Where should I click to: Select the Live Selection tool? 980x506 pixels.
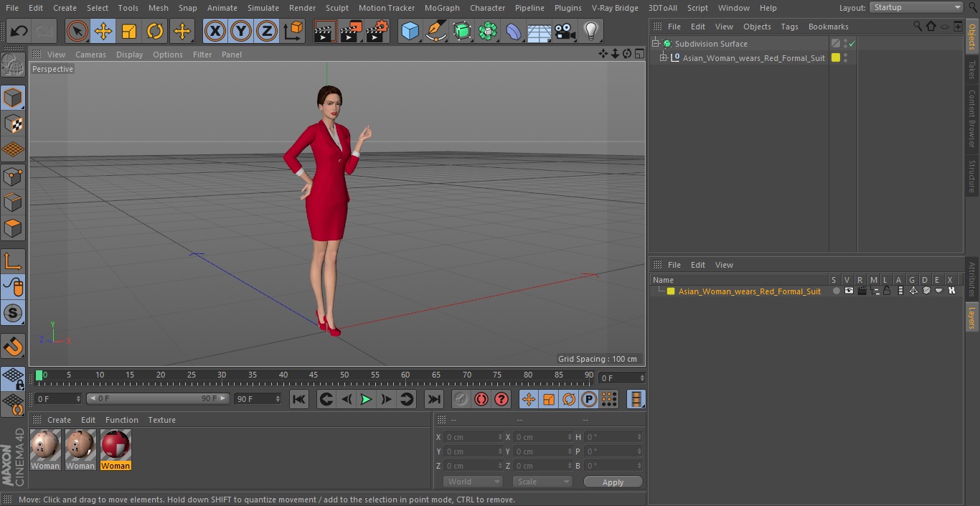(77, 32)
